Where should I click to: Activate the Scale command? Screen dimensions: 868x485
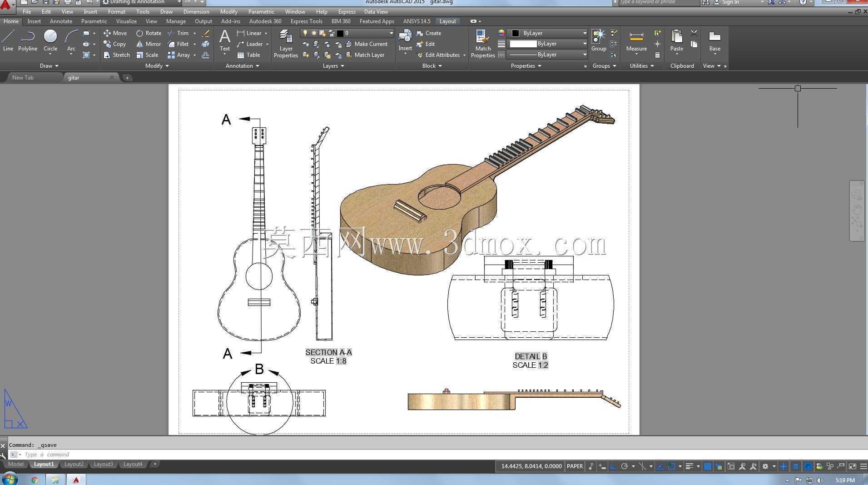147,55
